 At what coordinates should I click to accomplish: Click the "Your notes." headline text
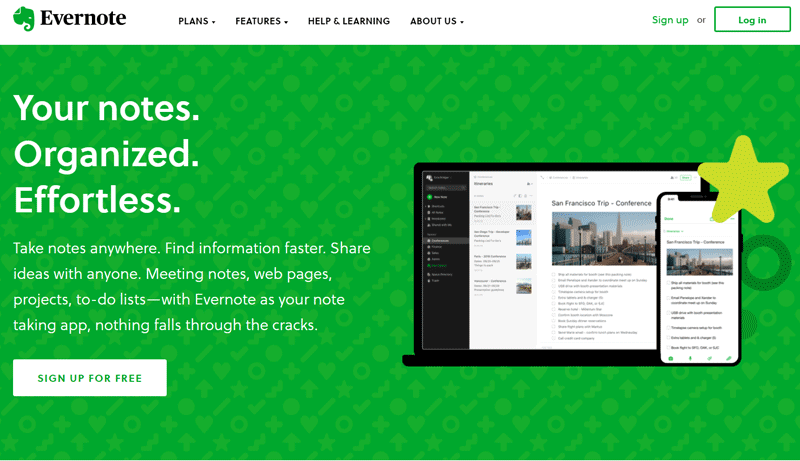click(x=107, y=108)
